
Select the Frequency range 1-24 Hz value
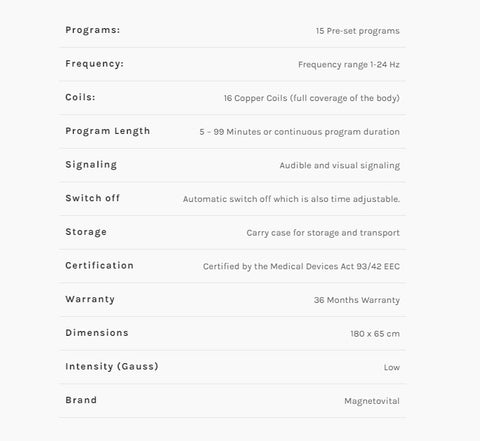click(x=349, y=65)
